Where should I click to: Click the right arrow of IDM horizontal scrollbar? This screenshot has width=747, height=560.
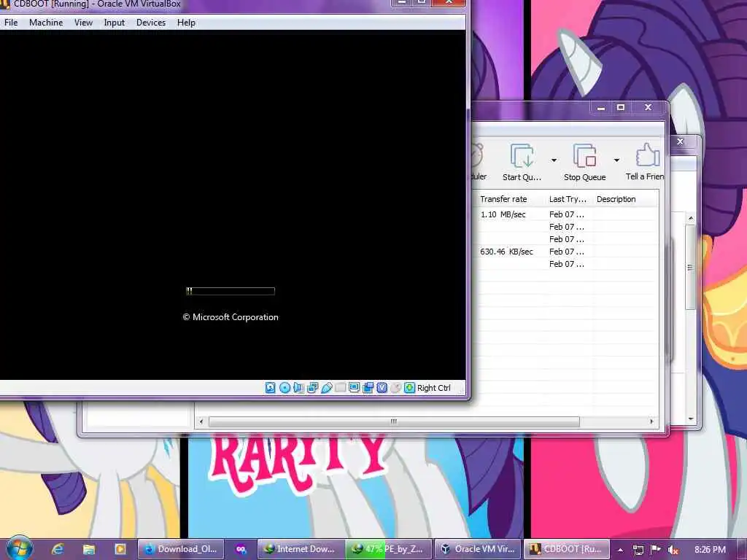point(651,421)
